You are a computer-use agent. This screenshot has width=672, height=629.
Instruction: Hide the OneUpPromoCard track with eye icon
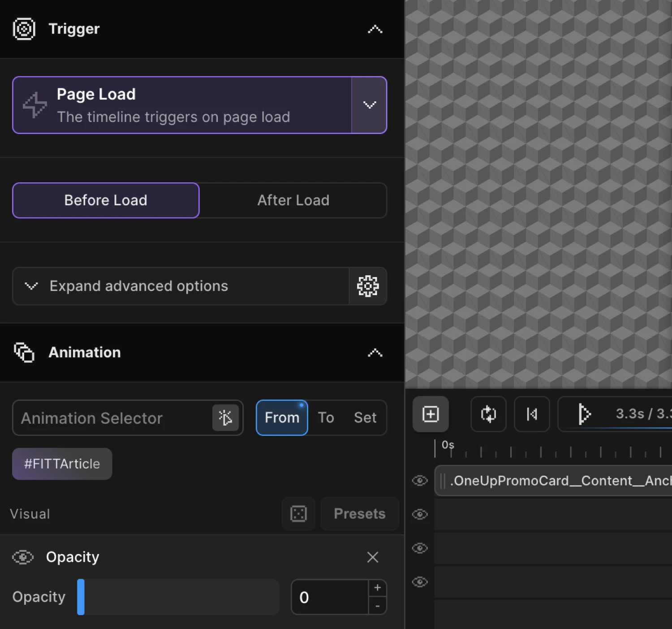420,481
